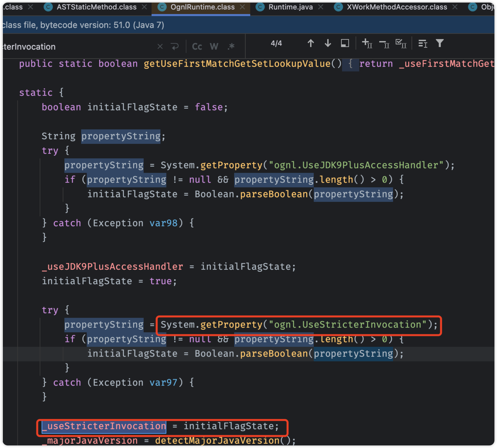
Task: Toggle Words search option
Action: point(214,47)
